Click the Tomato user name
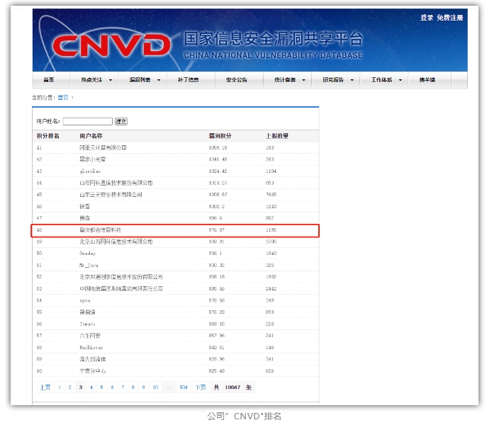 [87, 324]
